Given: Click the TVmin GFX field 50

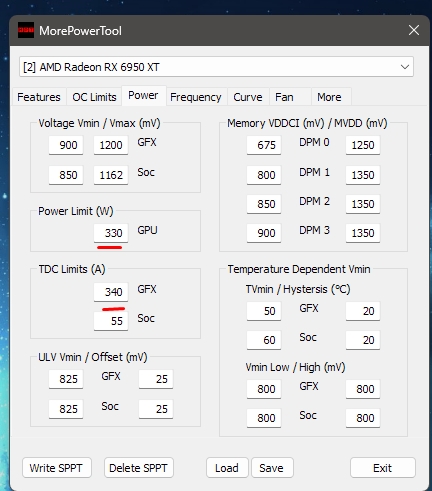Looking at the screenshot, I should (264, 311).
